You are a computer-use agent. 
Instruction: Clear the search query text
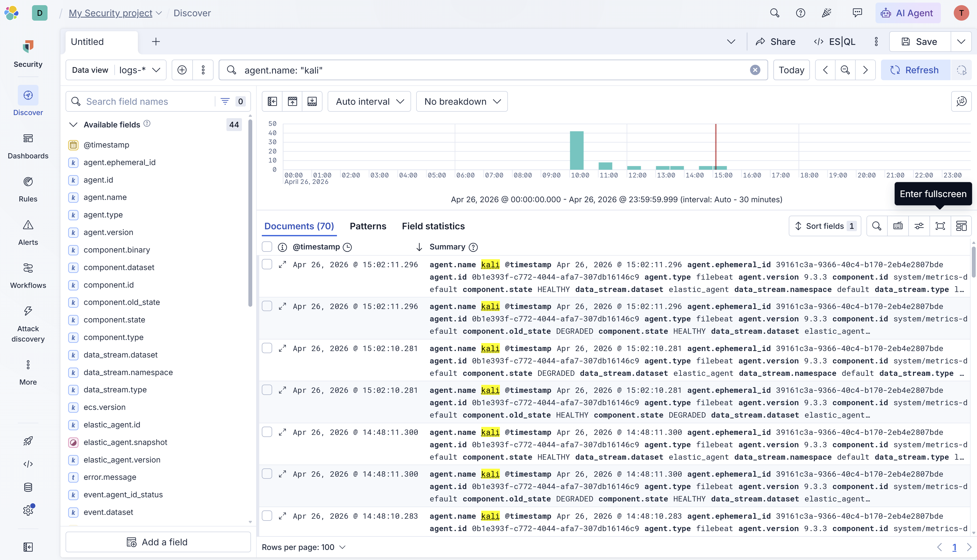pyautogui.click(x=755, y=70)
